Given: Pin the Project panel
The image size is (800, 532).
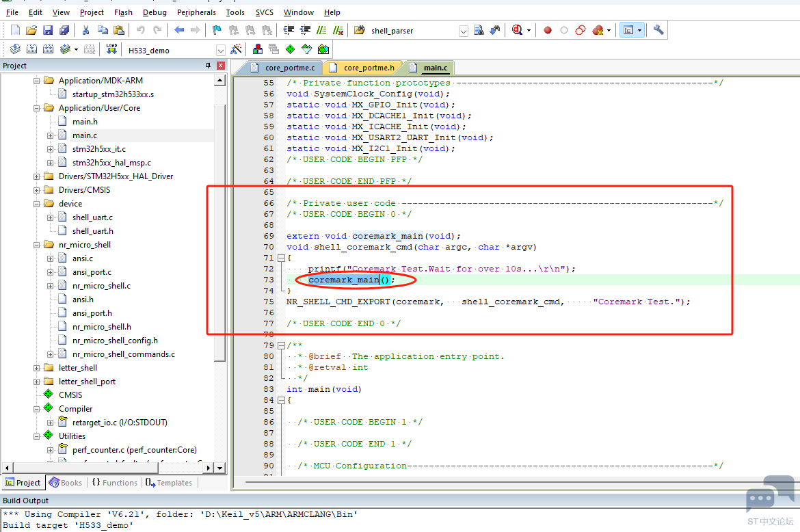Looking at the screenshot, I should point(208,66).
